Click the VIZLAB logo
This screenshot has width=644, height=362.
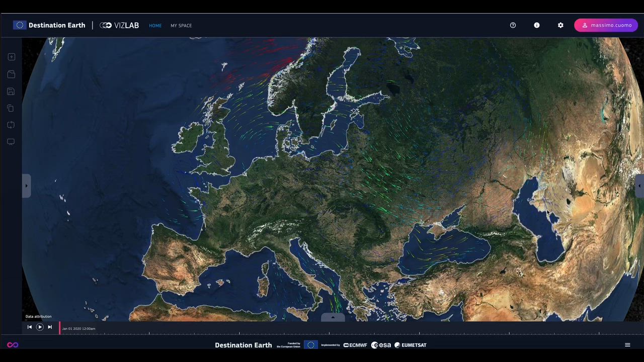pos(119,25)
